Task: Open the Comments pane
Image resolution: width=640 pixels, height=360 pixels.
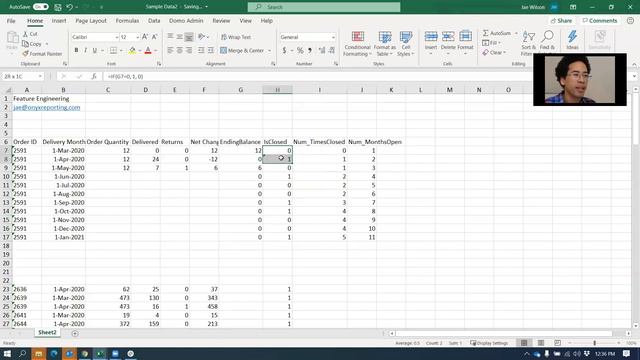Action: 600,20
